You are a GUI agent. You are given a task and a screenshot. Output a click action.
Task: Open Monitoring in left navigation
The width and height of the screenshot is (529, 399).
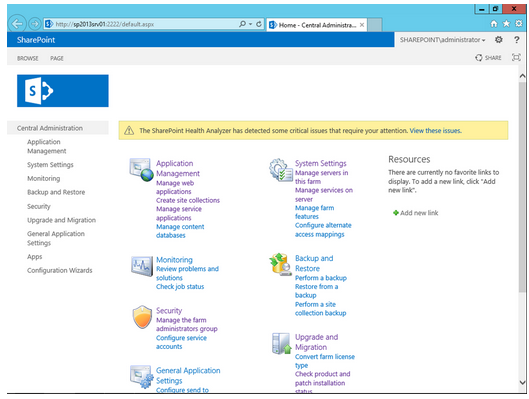[x=44, y=178]
